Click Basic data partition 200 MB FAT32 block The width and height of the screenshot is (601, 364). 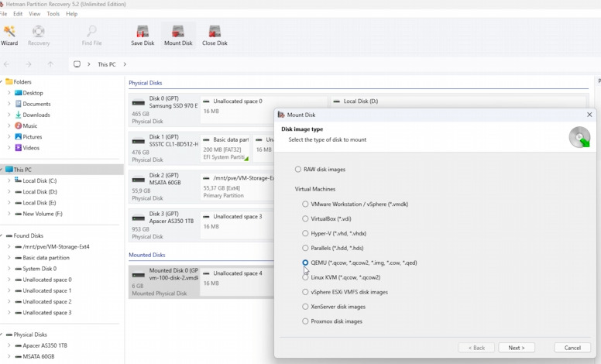pos(225,149)
